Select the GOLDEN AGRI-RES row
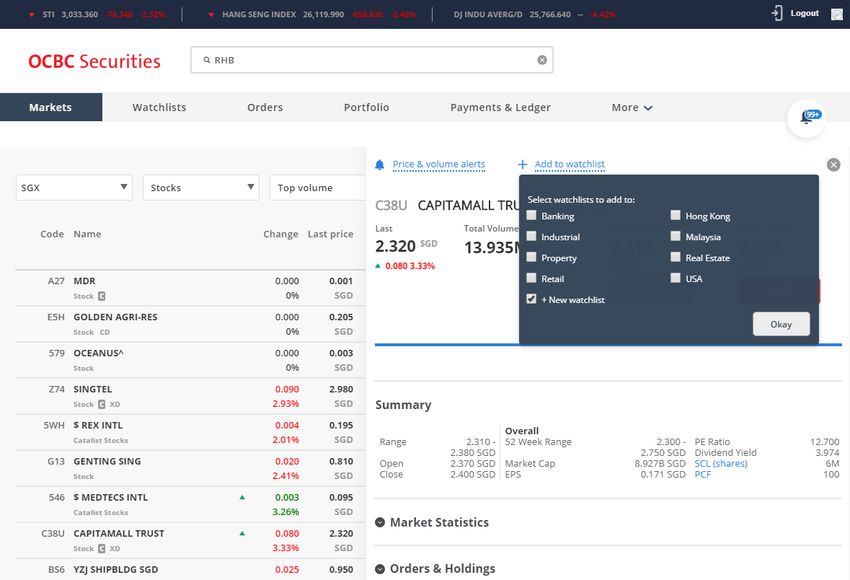 [190, 324]
